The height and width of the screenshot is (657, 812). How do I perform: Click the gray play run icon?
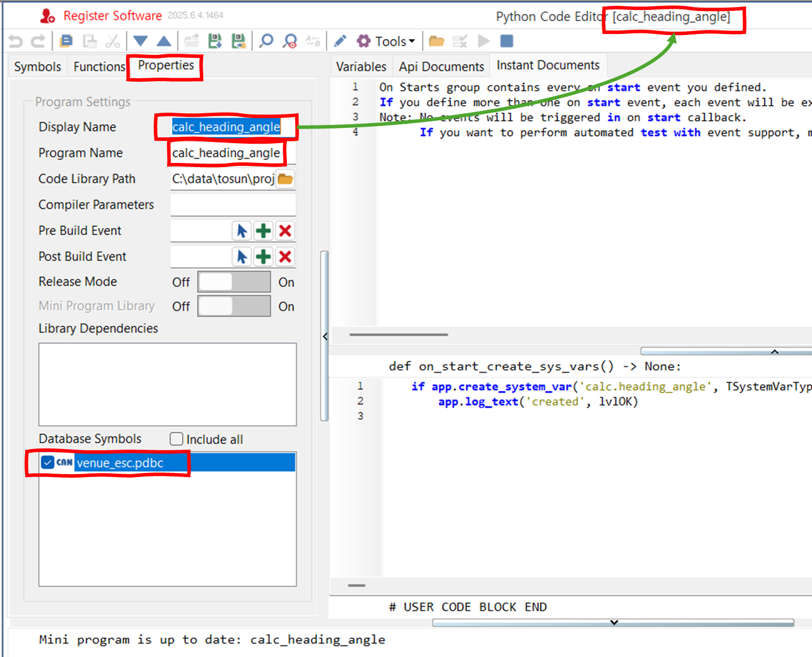tap(484, 41)
